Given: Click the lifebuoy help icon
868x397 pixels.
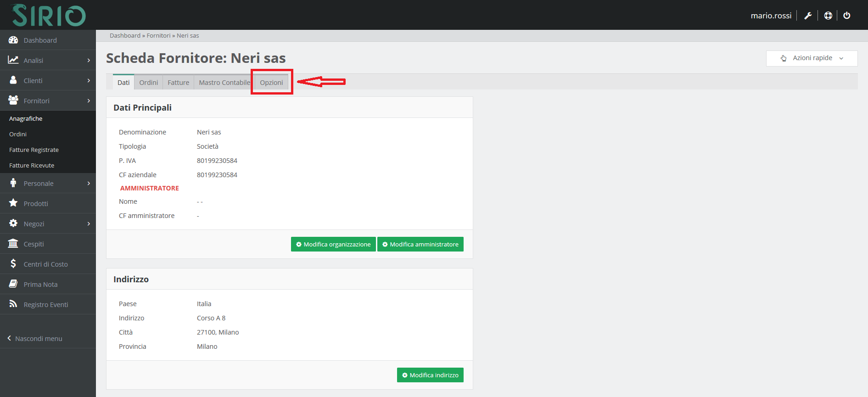Looking at the screenshot, I should pos(828,16).
